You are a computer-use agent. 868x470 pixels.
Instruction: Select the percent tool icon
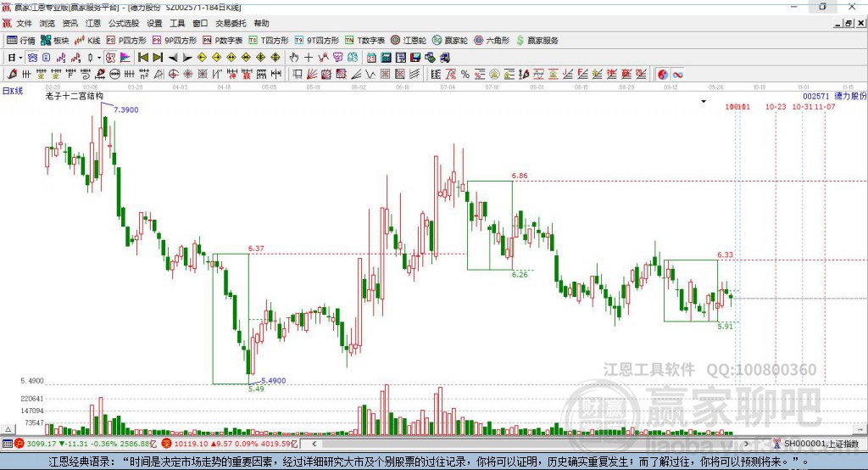click(465, 75)
